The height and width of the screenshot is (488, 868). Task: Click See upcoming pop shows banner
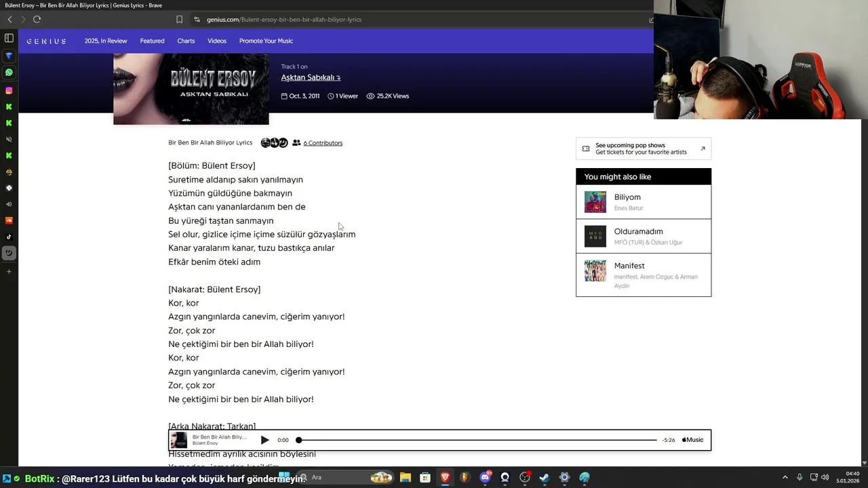(644, 148)
